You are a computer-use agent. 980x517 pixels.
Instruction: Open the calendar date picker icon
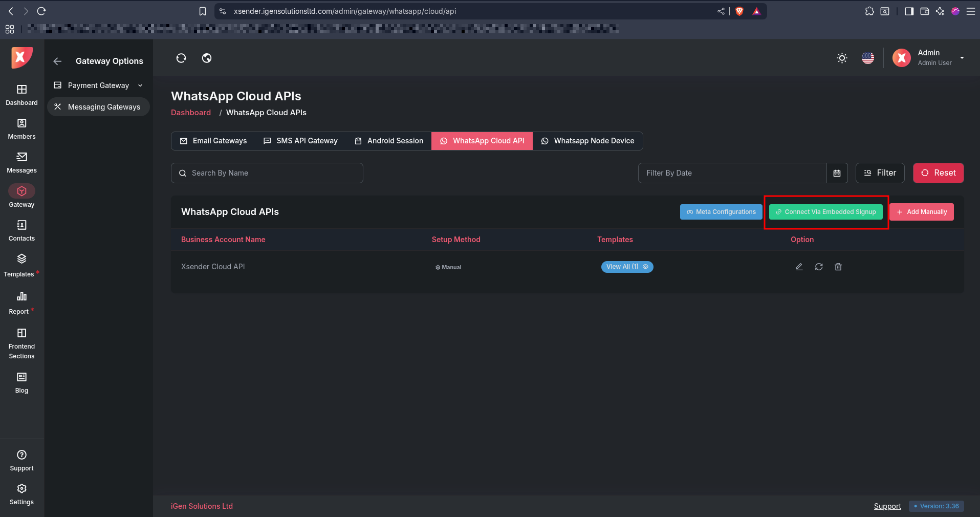(837, 173)
